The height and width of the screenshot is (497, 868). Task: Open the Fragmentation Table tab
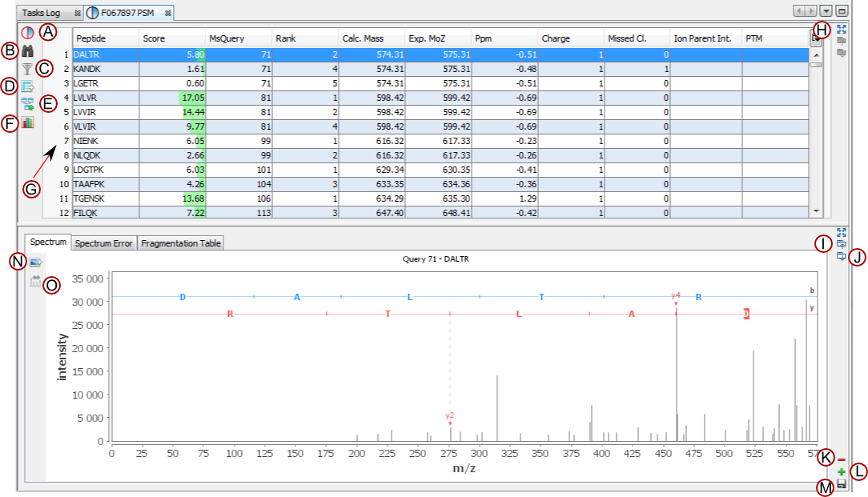(181, 243)
